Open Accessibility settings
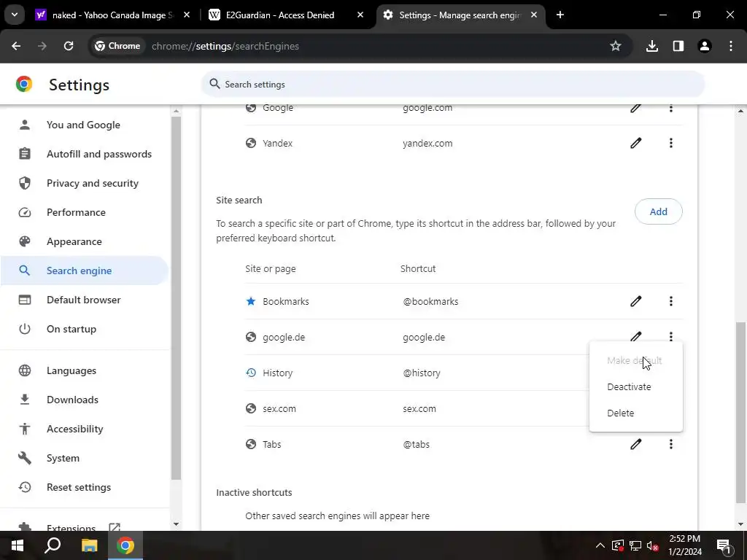The image size is (747, 560). click(x=84, y=429)
